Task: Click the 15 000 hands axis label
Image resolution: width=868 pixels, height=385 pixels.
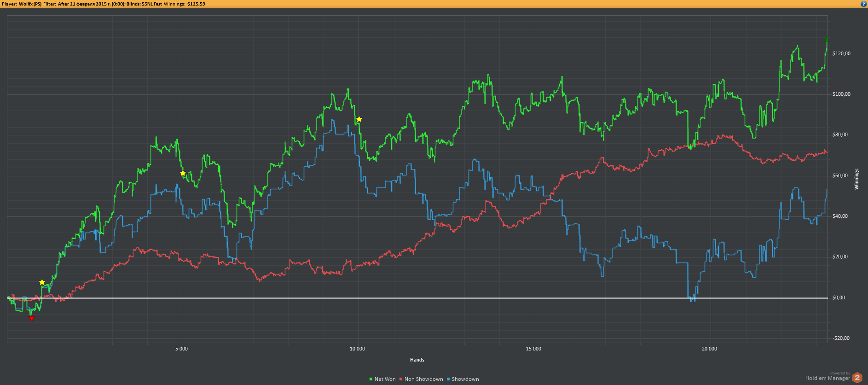Action: pos(533,349)
